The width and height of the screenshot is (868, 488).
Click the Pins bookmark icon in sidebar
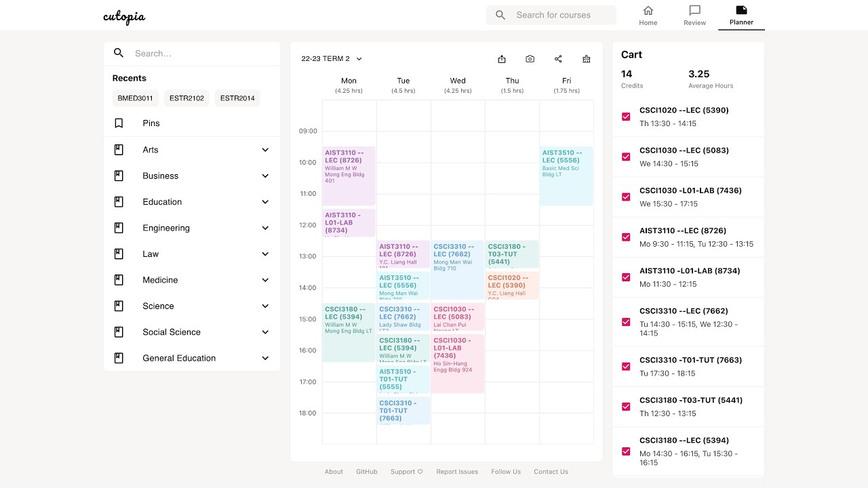coord(119,123)
